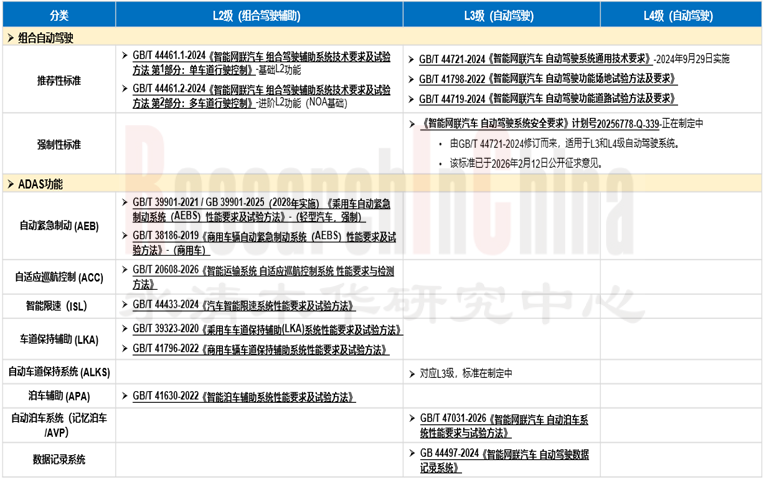Open the GB/T 20608-2026 自适应巡航控制系统 entry
The image size is (764, 480).
(x=263, y=277)
